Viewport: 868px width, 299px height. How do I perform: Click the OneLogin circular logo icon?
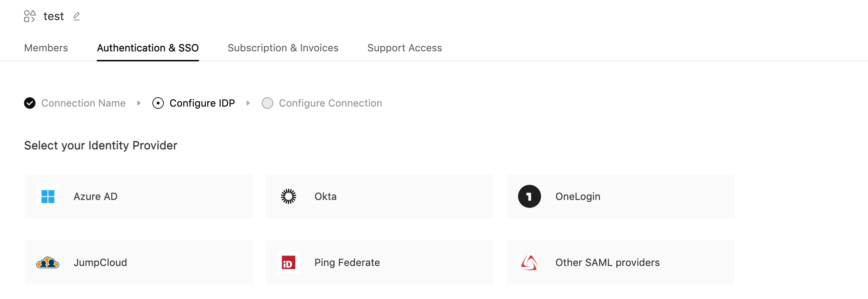click(529, 196)
